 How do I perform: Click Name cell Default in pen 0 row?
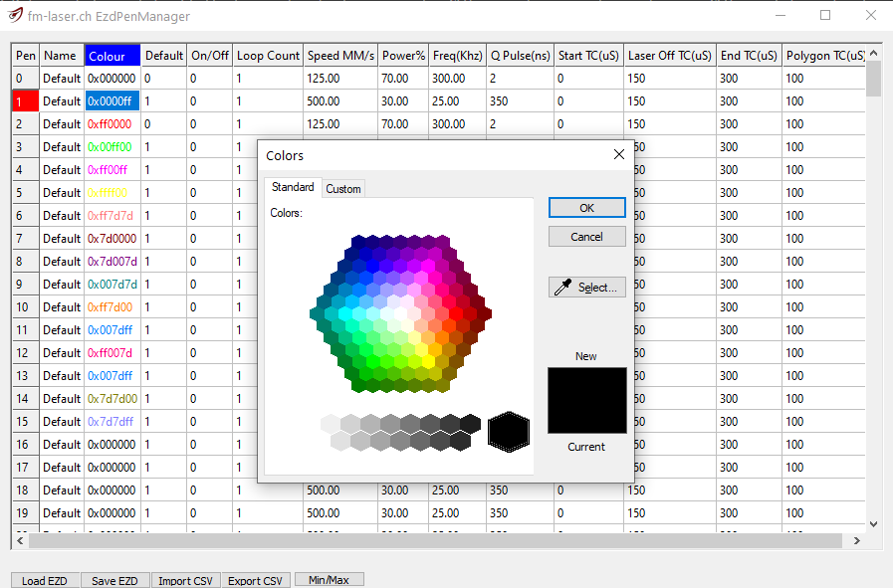pyautogui.click(x=62, y=78)
